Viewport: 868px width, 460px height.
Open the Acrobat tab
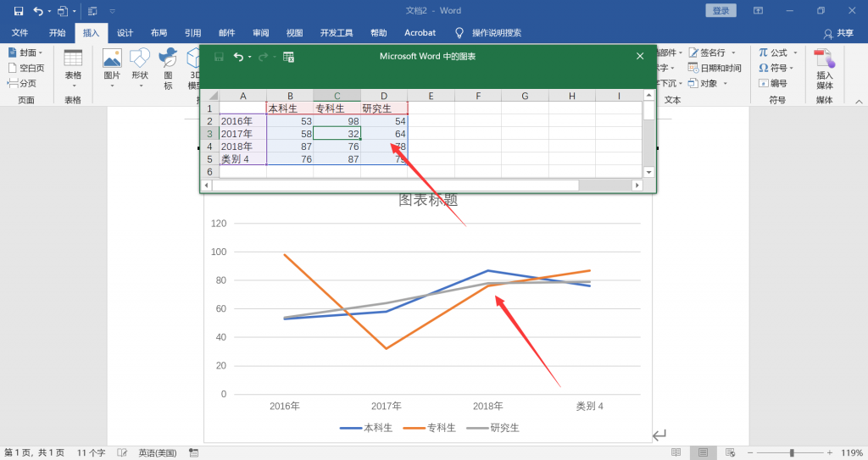tap(420, 33)
